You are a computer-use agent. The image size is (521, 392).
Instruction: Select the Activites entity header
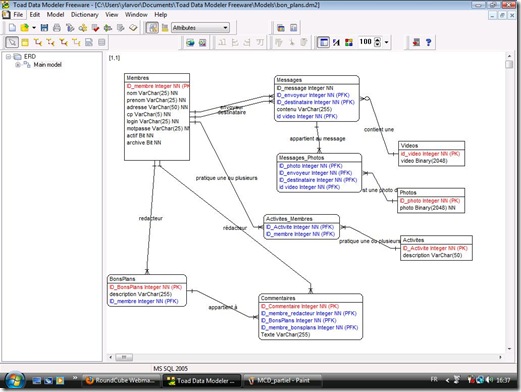click(x=436, y=240)
